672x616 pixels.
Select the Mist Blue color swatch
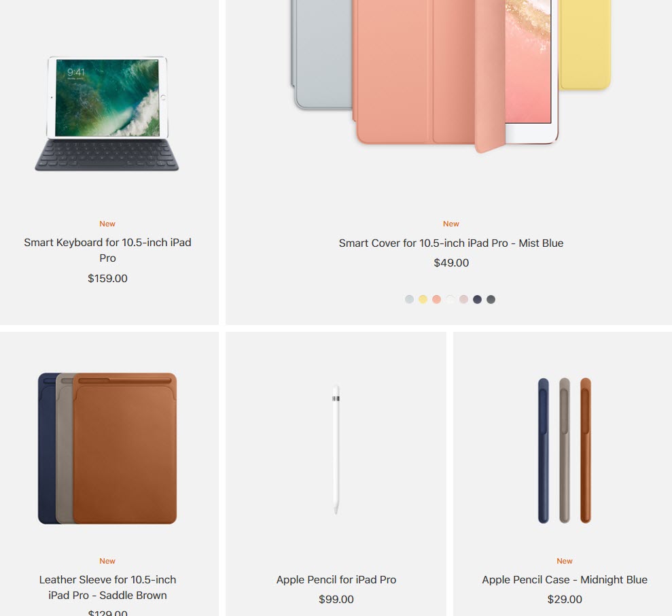pos(409,299)
